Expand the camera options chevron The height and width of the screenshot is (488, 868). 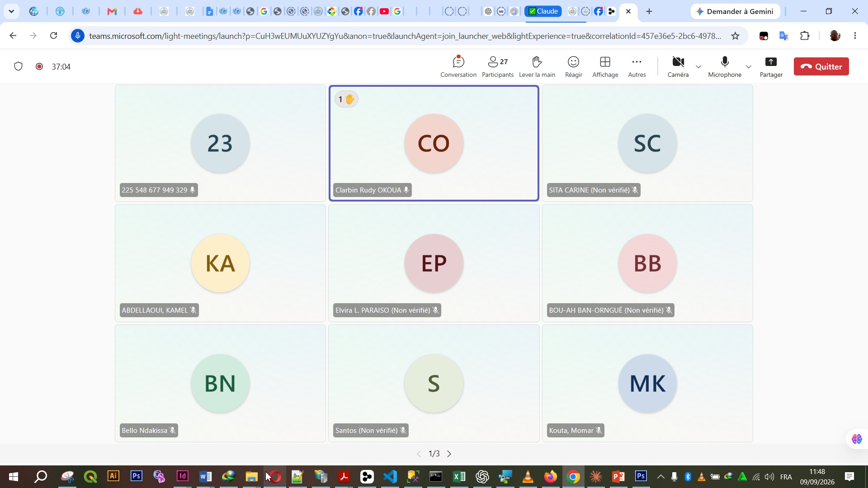point(698,66)
